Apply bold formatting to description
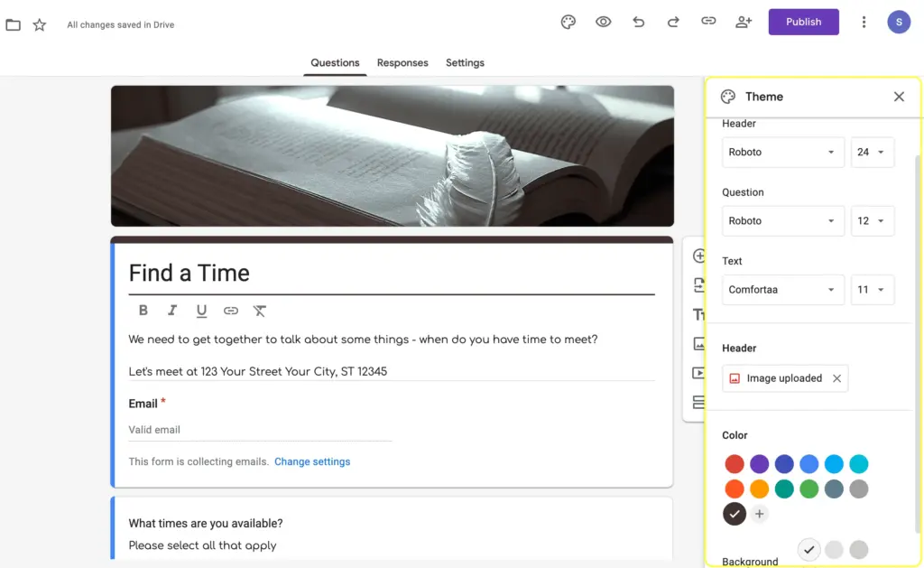This screenshot has height=568, width=924. tap(143, 311)
